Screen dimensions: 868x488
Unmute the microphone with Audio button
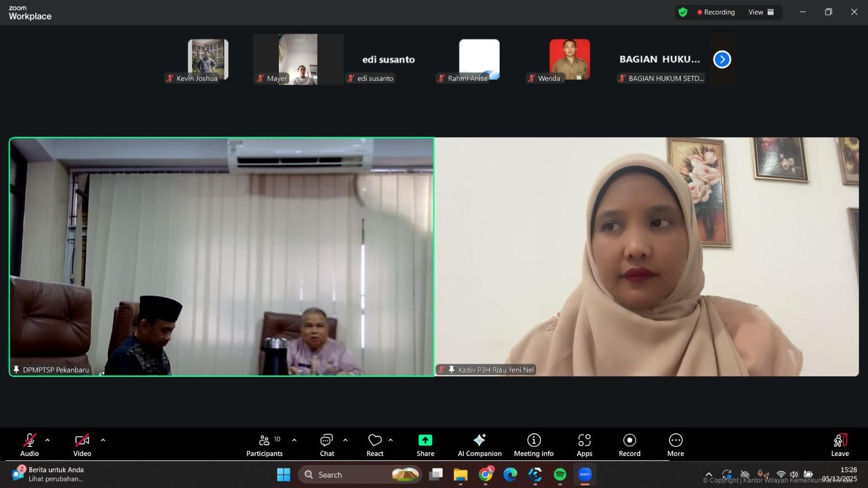29,445
